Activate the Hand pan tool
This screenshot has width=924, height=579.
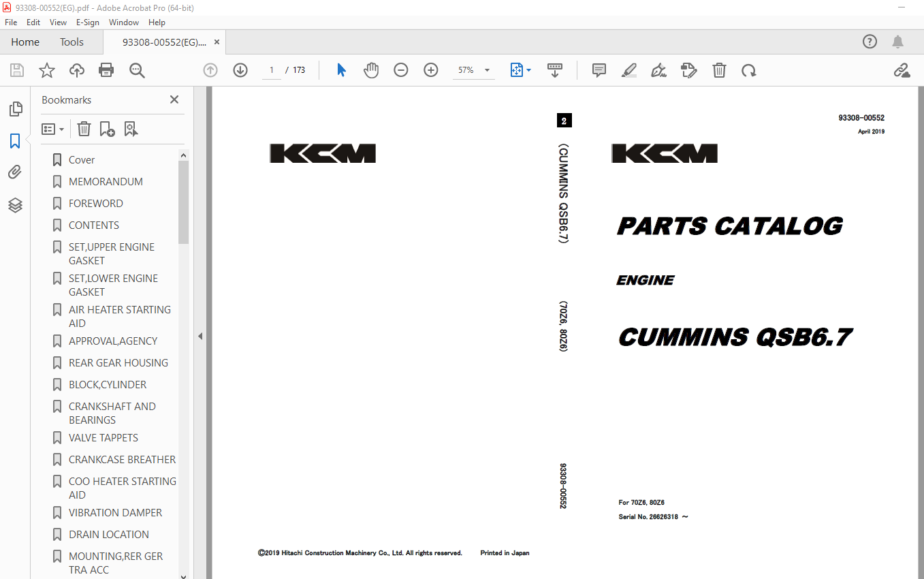click(x=371, y=70)
